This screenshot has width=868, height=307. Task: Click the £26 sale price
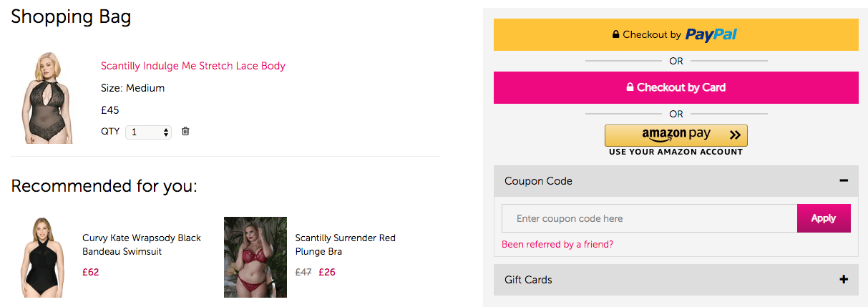[327, 272]
